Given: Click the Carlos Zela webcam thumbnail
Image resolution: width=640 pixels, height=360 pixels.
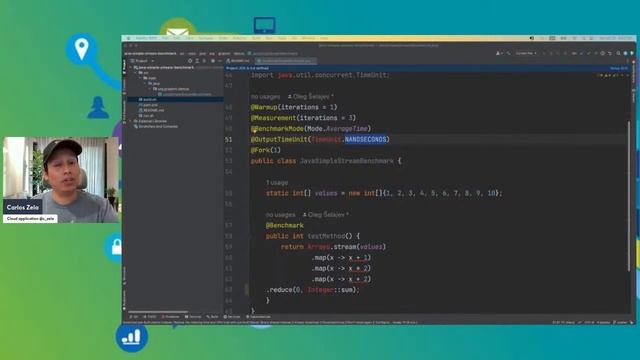Looking at the screenshot, I should point(61,180).
